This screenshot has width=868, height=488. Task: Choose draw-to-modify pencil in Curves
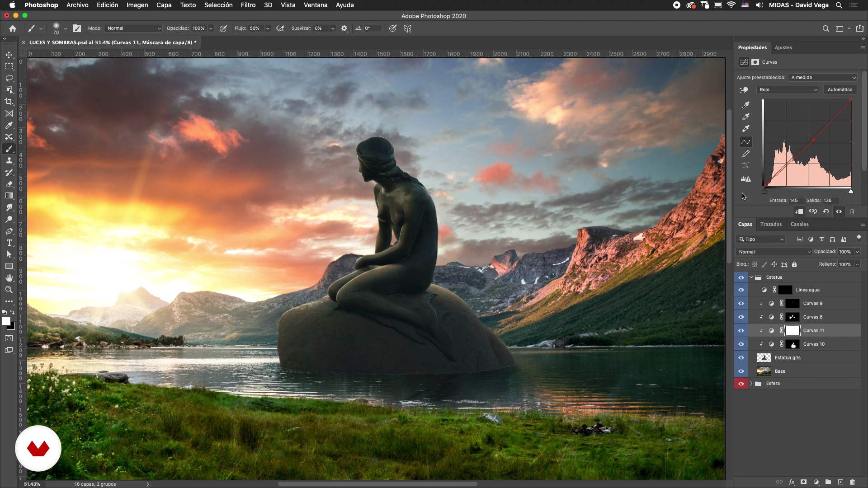click(746, 154)
